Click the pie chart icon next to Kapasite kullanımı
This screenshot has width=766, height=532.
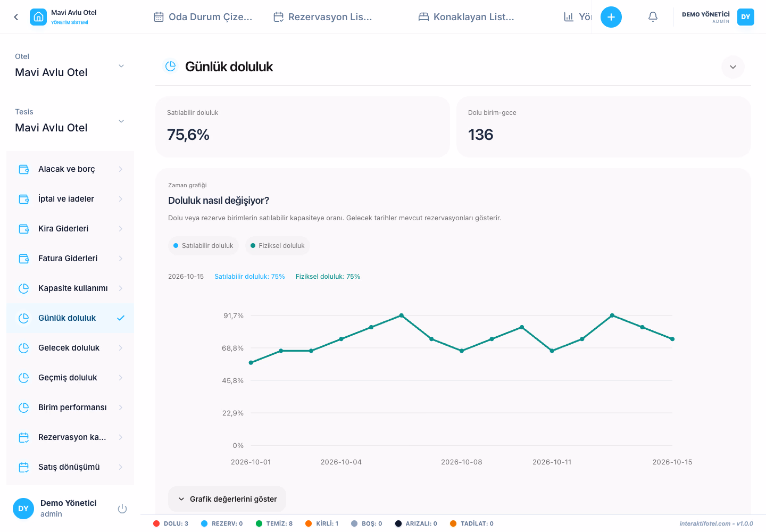pos(24,288)
